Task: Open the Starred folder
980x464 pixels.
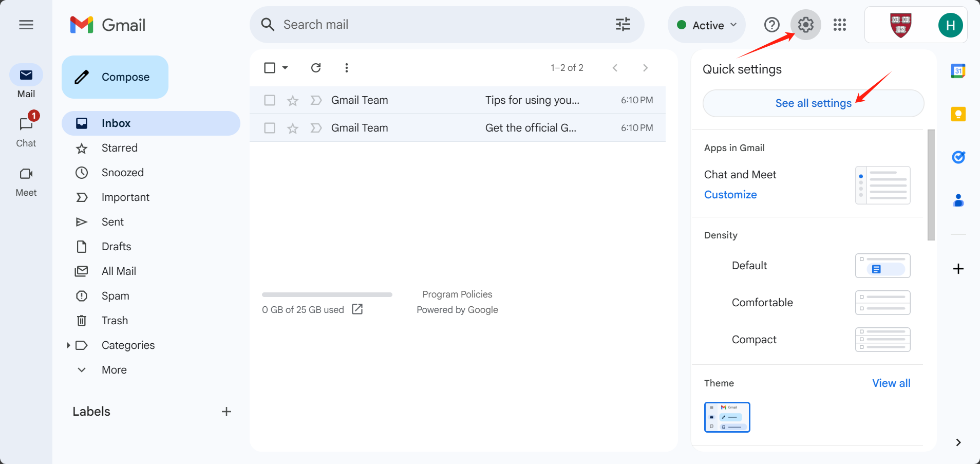Action: (x=119, y=148)
